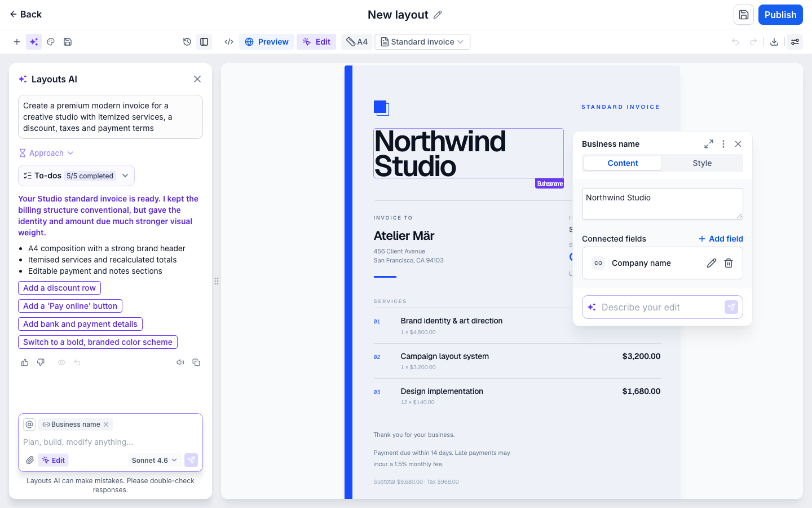Remove the Business name chip
Image resolution: width=812 pixels, height=508 pixels.
(x=106, y=424)
